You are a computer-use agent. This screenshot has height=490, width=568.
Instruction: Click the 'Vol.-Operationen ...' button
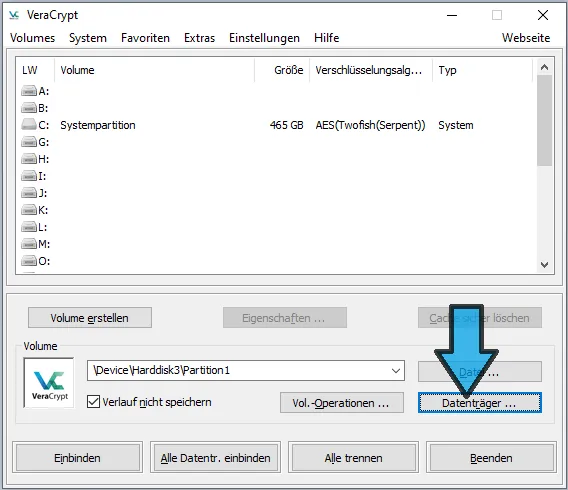342,402
